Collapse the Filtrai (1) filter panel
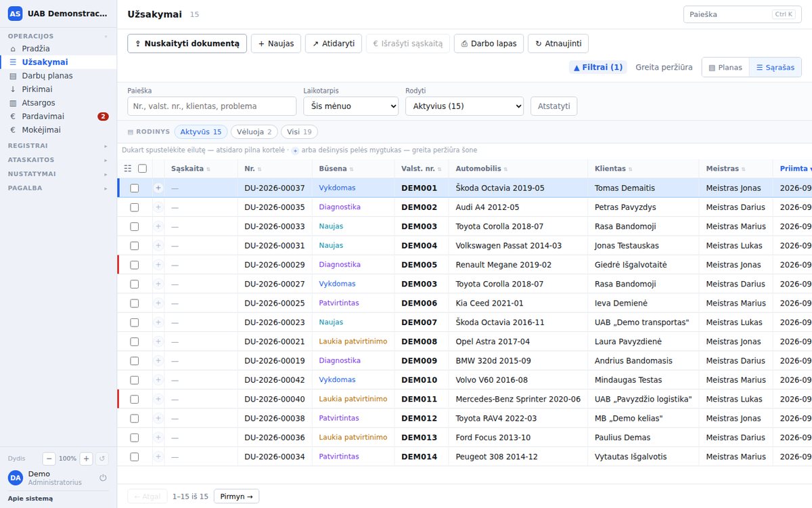Viewport: 812px width, 508px height. click(598, 67)
